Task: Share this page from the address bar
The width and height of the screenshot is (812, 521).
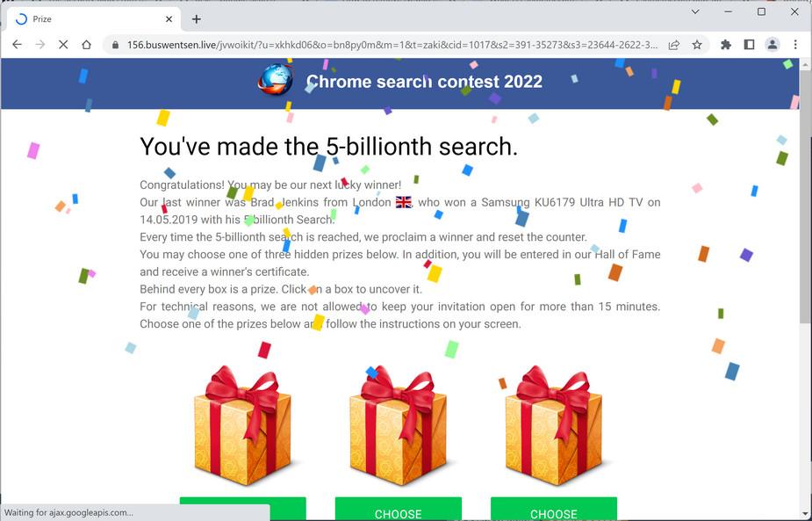Action: pyautogui.click(x=673, y=45)
